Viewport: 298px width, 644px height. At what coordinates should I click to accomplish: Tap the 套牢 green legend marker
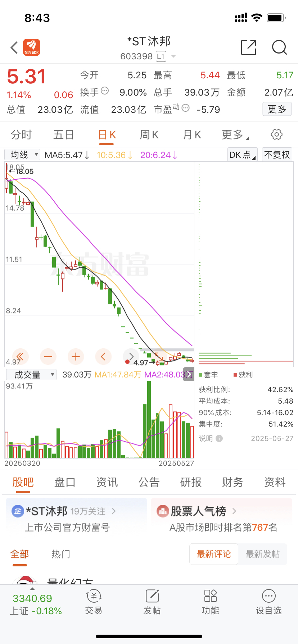(x=200, y=375)
